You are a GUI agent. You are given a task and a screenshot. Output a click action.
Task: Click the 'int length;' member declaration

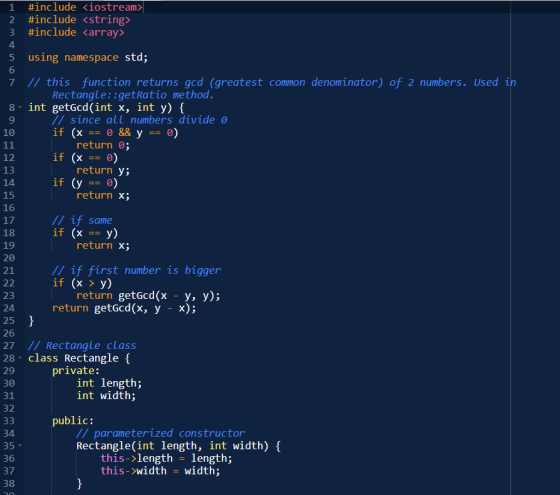(109, 383)
